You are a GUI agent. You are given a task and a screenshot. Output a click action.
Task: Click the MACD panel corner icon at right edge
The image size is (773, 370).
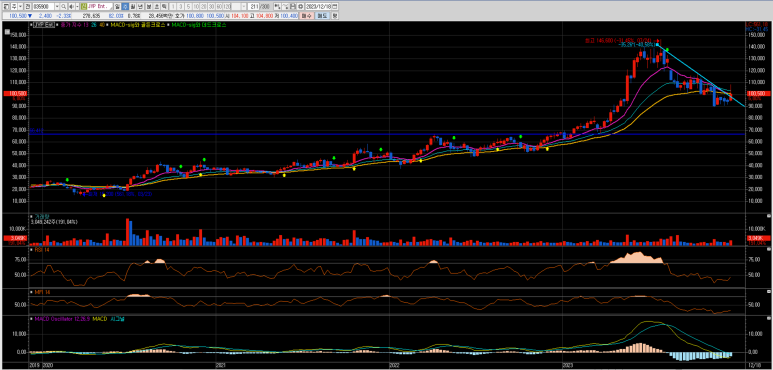(770, 319)
